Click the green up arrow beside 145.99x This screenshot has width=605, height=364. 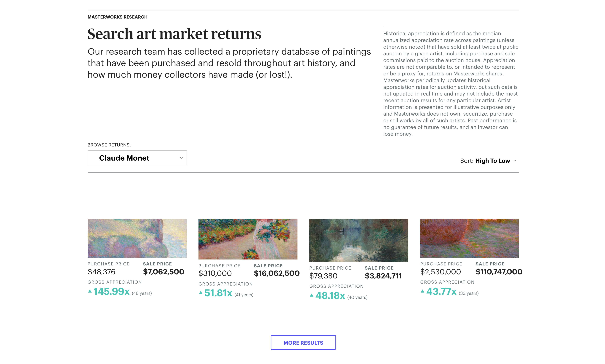point(90,291)
